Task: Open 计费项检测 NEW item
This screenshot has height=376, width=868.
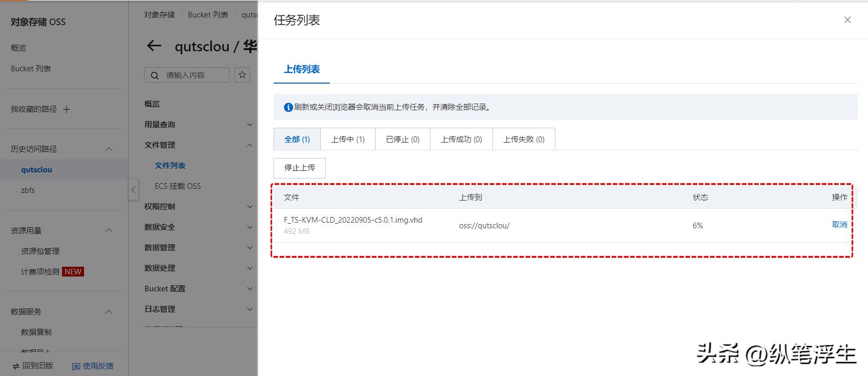Action: coord(52,271)
